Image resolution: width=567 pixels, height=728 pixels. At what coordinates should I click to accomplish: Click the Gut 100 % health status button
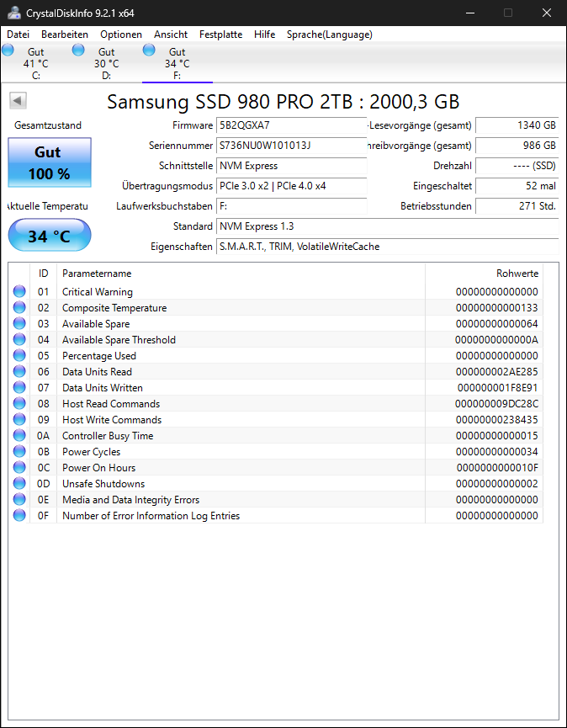click(x=50, y=162)
